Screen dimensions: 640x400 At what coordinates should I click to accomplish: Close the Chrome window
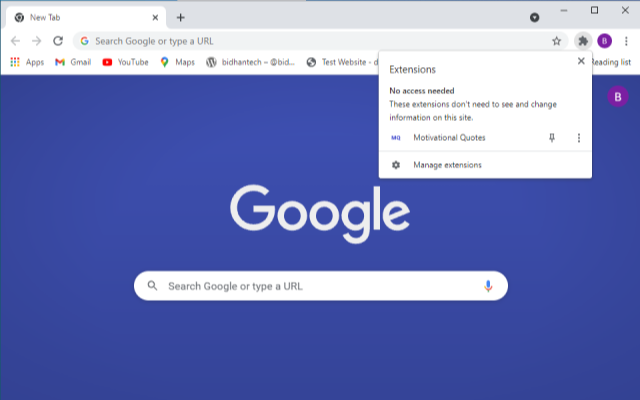pos(625,10)
